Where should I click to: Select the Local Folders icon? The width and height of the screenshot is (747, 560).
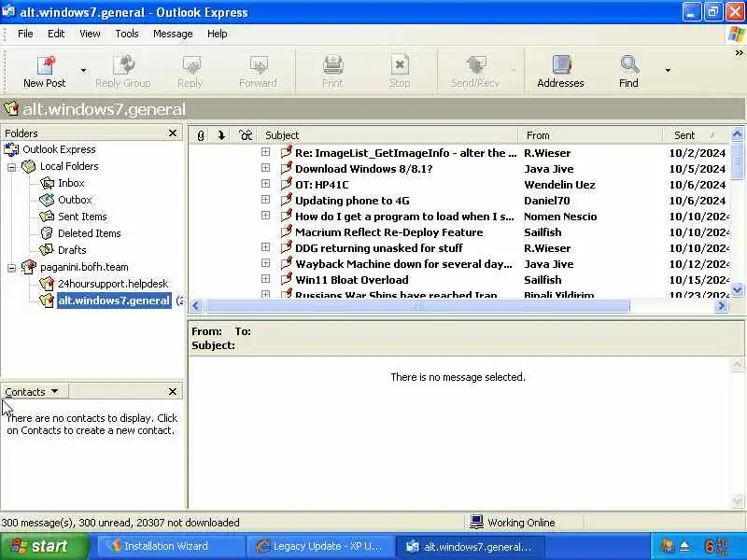point(29,166)
